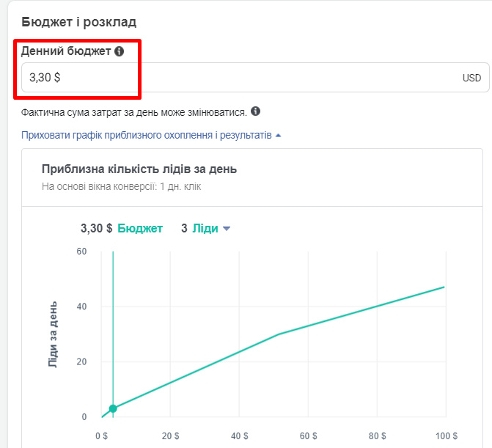Click the 80 $ x-axis label

tap(376, 436)
